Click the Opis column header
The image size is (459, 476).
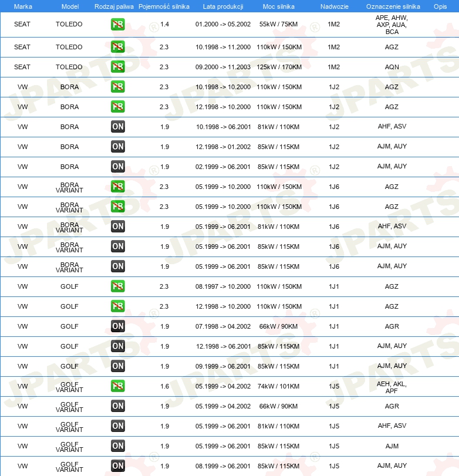[440, 6]
